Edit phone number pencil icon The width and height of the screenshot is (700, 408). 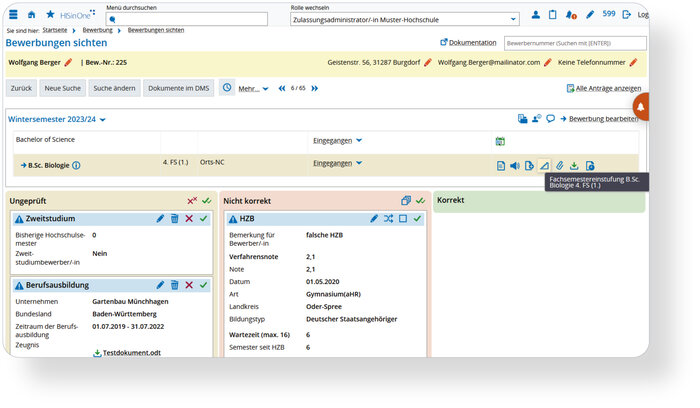click(x=633, y=62)
